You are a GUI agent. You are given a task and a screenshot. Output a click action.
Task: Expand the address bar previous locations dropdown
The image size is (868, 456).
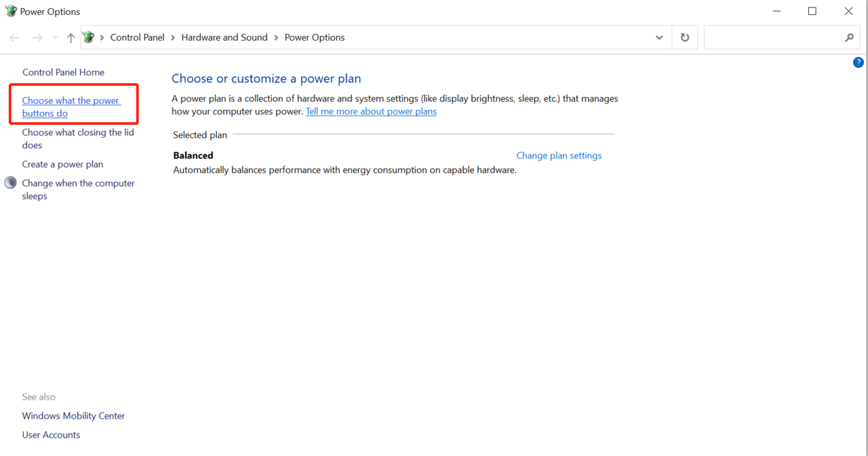(x=658, y=38)
